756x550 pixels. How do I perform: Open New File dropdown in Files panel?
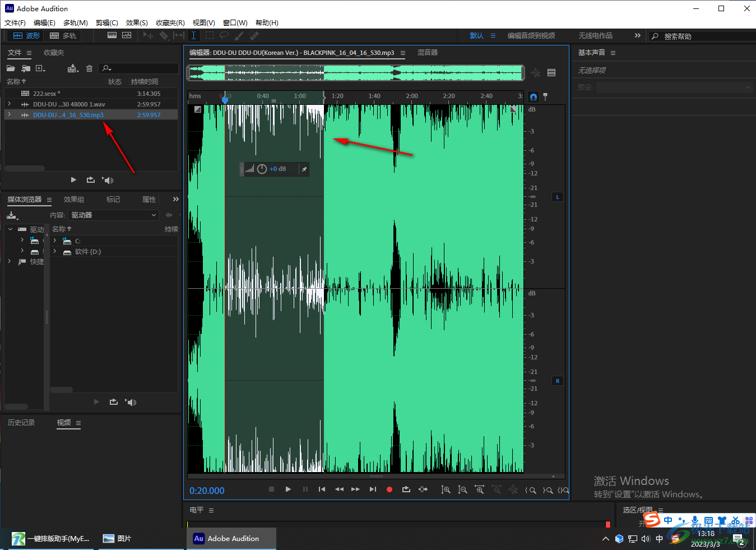click(x=40, y=68)
